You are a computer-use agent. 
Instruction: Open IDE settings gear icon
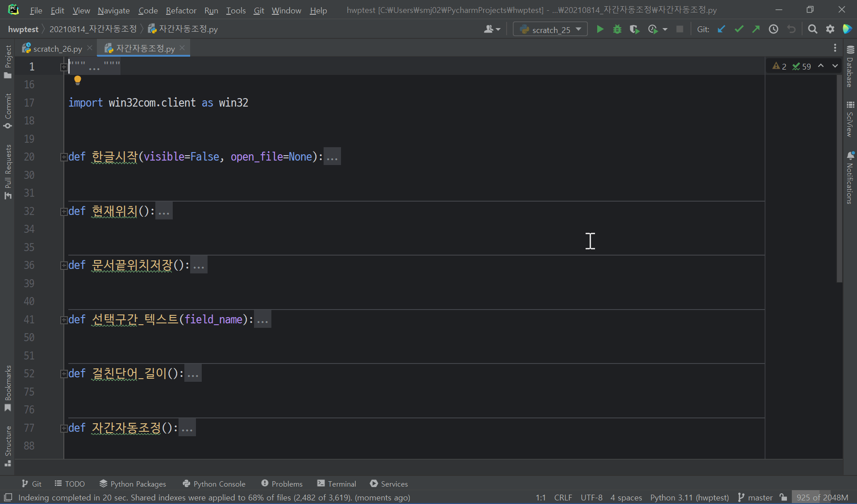830,29
